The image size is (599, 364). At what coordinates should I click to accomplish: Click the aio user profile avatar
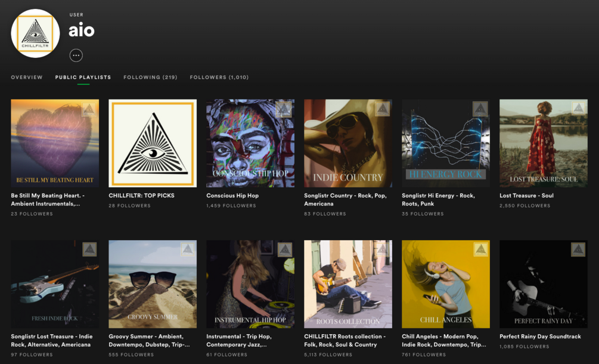[x=35, y=33]
